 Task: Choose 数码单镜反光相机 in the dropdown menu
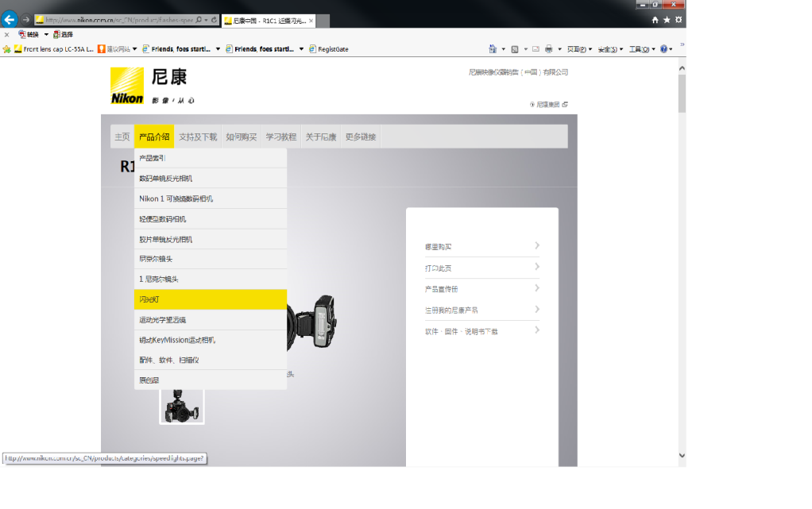pyautogui.click(x=211, y=178)
